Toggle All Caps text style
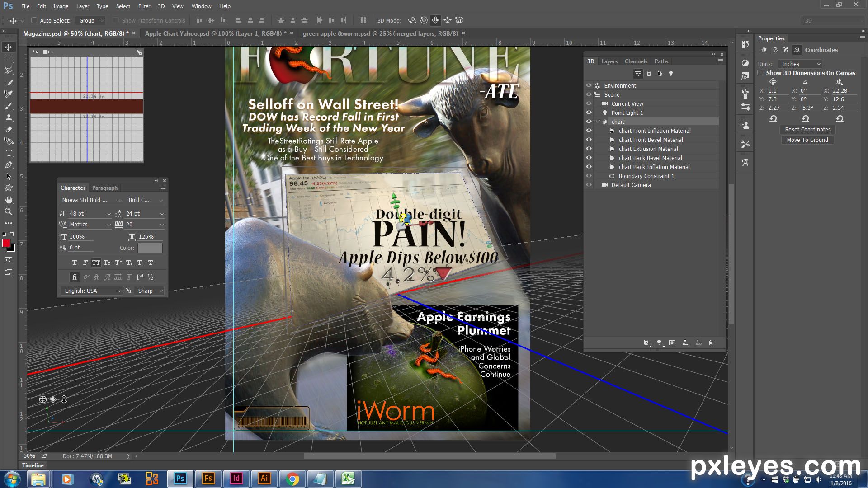The width and height of the screenshot is (868, 488). [x=96, y=263]
